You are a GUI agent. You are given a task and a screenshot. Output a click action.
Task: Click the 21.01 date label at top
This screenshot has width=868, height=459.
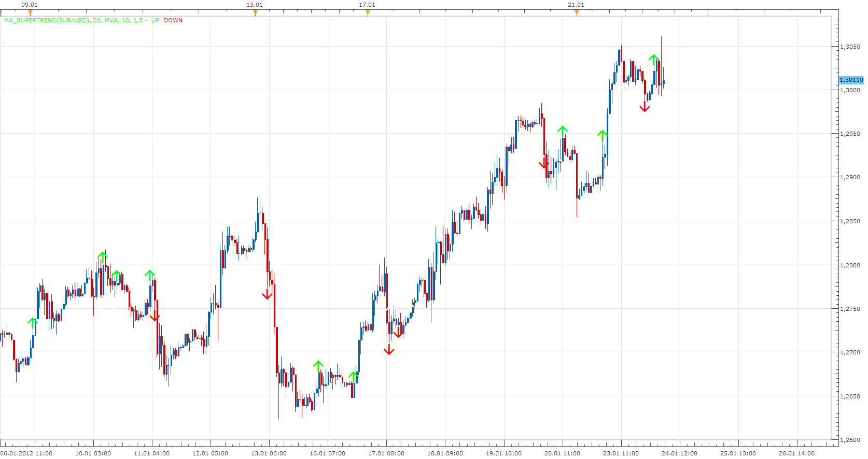pyautogui.click(x=576, y=5)
